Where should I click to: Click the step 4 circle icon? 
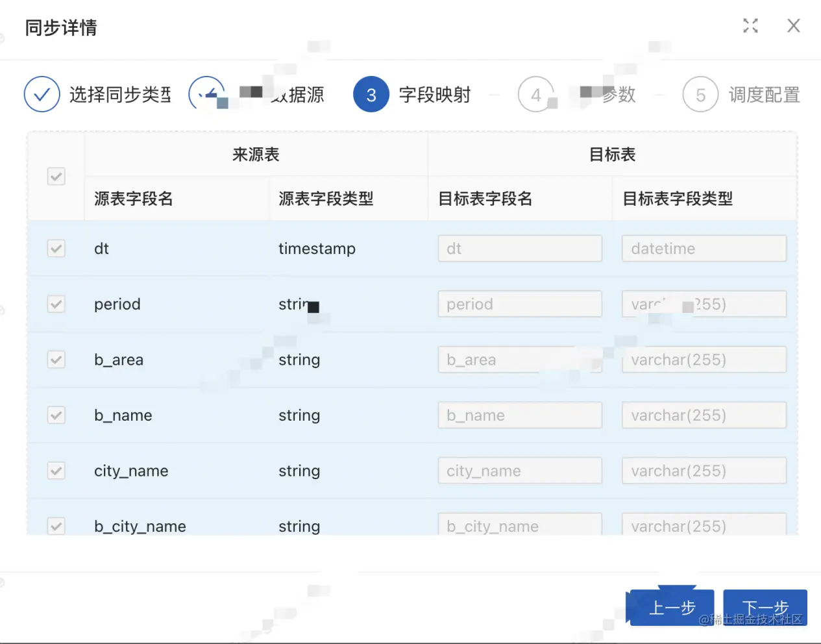[536, 95]
